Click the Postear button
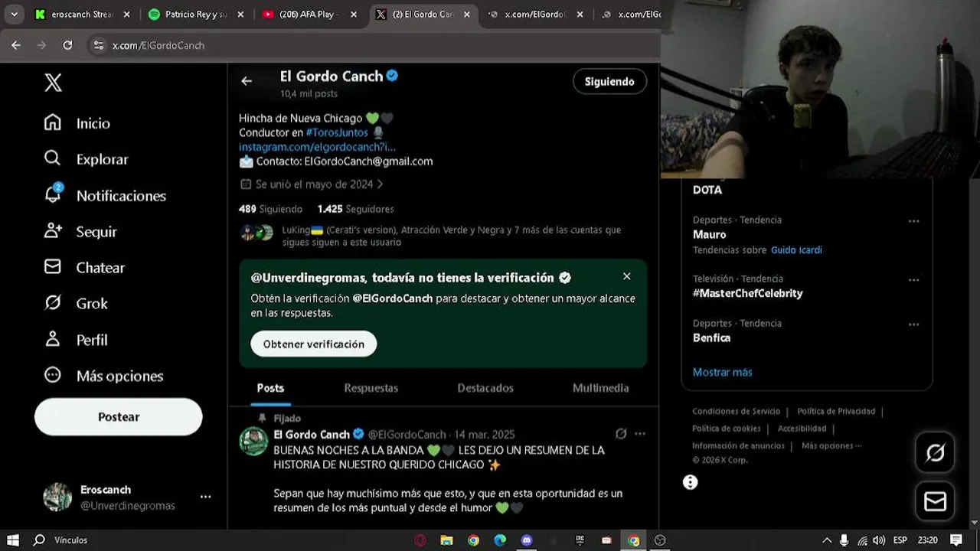The height and width of the screenshot is (551, 980). (x=119, y=417)
